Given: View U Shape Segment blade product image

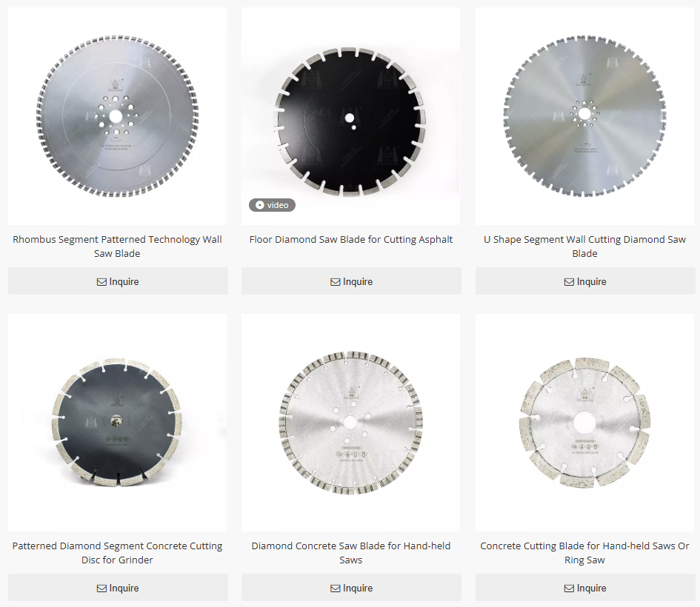Looking at the screenshot, I should tap(585, 116).
